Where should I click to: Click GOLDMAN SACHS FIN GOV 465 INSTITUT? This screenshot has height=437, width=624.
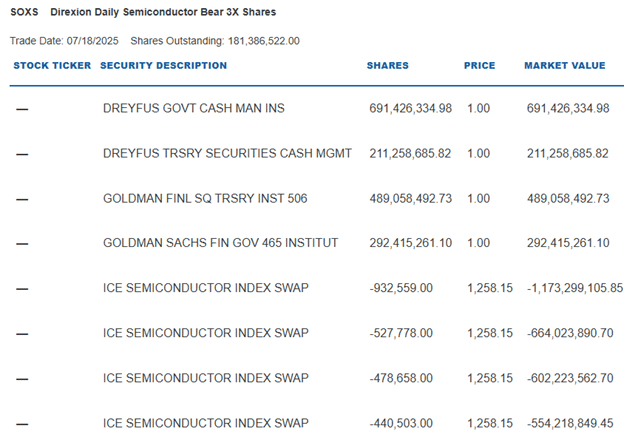pyautogui.click(x=220, y=243)
